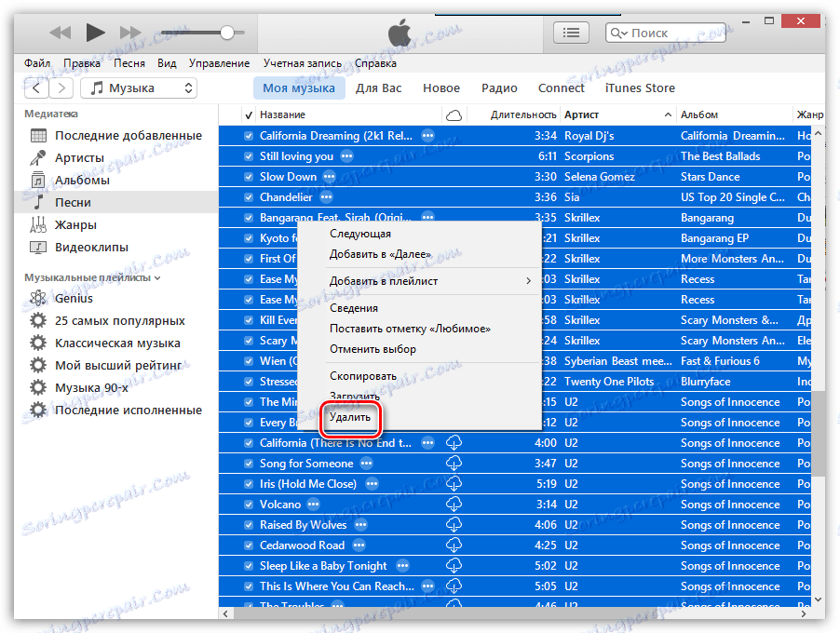This screenshot has width=840, height=633.
Task: Open more options for Volcano
Action: (x=314, y=505)
